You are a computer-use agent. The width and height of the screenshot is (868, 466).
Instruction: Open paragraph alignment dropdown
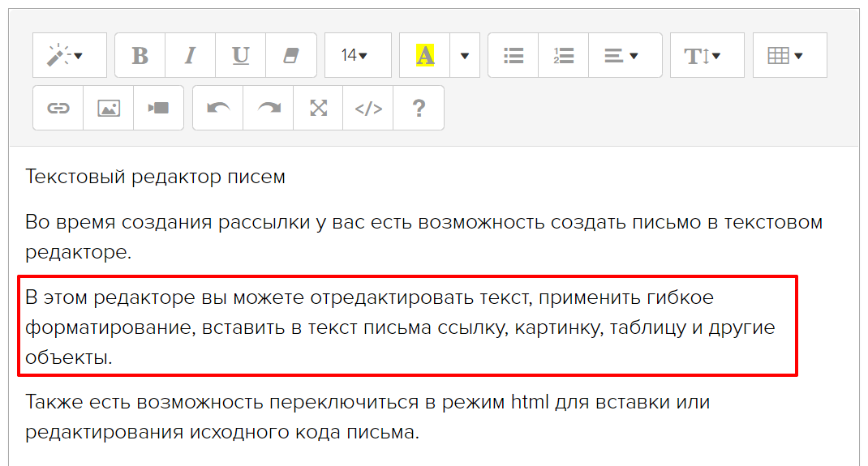coord(624,55)
